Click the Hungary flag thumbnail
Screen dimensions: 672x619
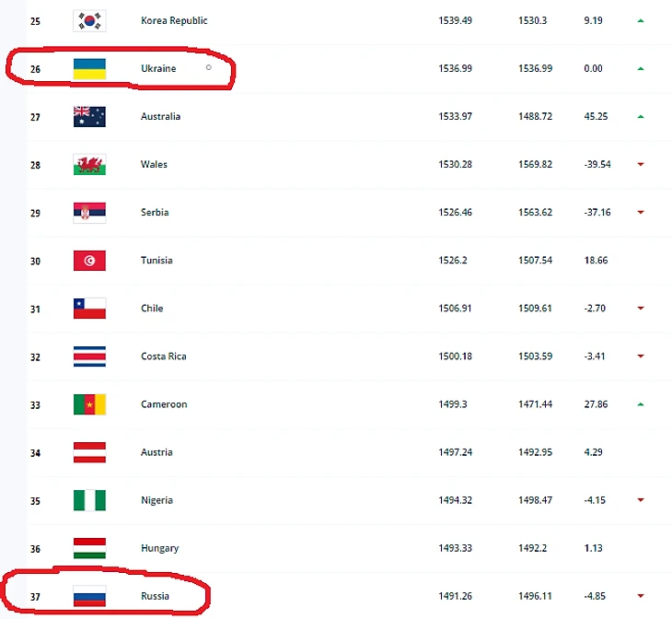89,548
